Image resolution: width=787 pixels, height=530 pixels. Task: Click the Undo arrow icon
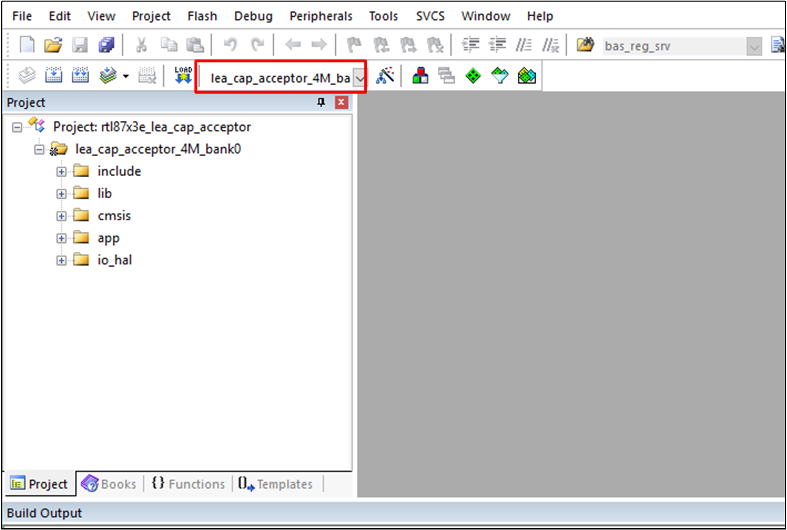[230, 45]
